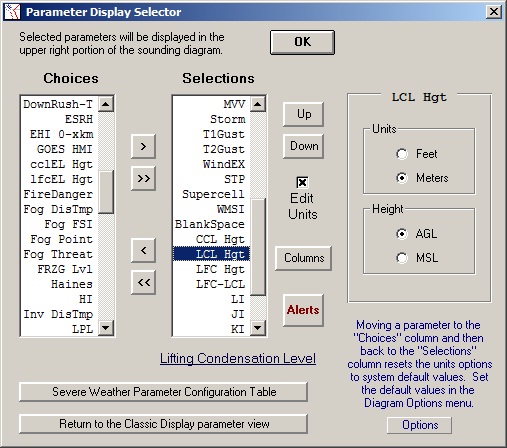Screen dimensions: 507x448
Task: Click the Selections list scrollbar thumb
Action: pyautogui.click(x=258, y=247)
